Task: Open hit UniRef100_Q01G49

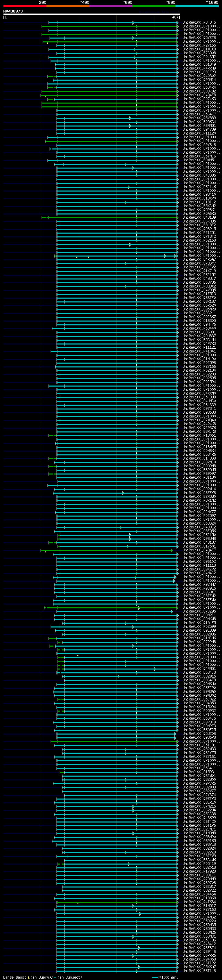Action: (199, 65)
